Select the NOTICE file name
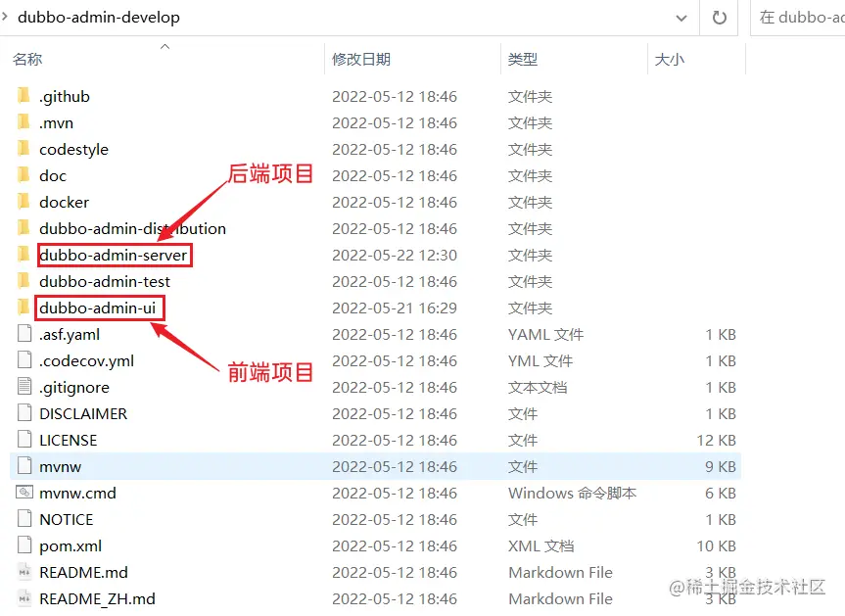Image resolution: width=845 pixels, height=616 pixels. (67, 519)
